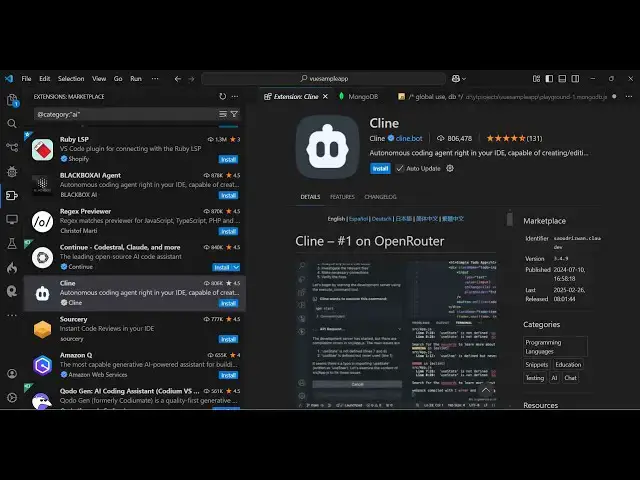Viewport: 640px width, 480px height.
Task: Install Cline from the details page
Action: [380, 169]
